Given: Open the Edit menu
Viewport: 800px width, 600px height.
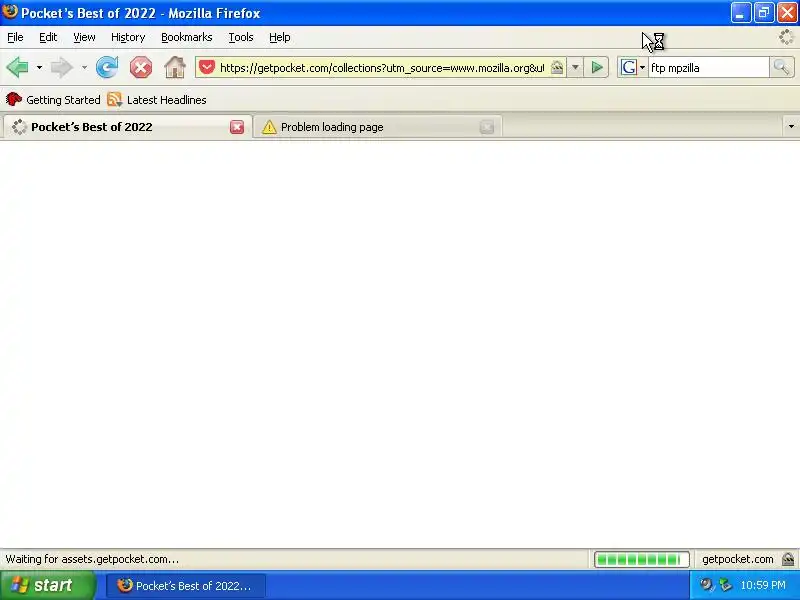Looking at the screenshot, I should [48, 37].
